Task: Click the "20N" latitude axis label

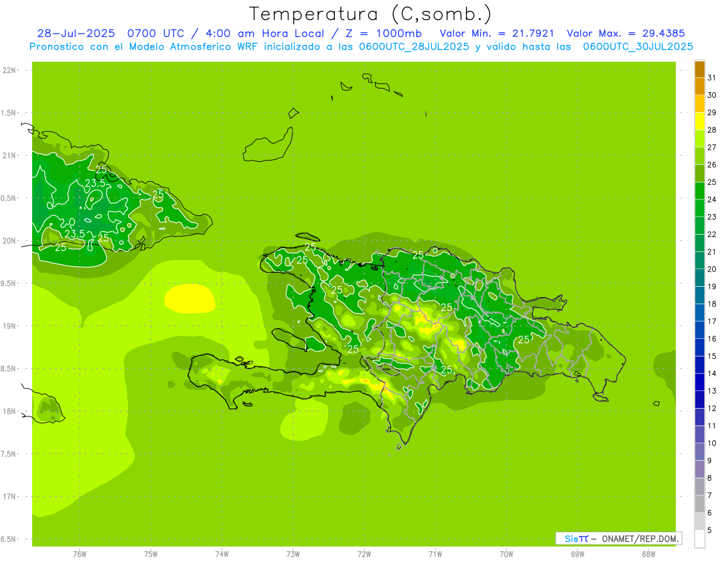Action: point(9,241)
